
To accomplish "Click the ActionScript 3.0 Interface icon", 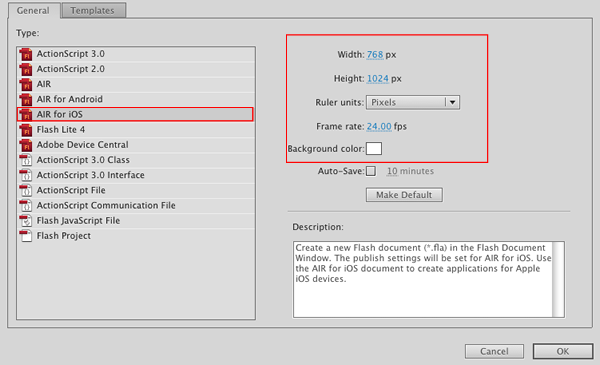I will tap(26, 175).
